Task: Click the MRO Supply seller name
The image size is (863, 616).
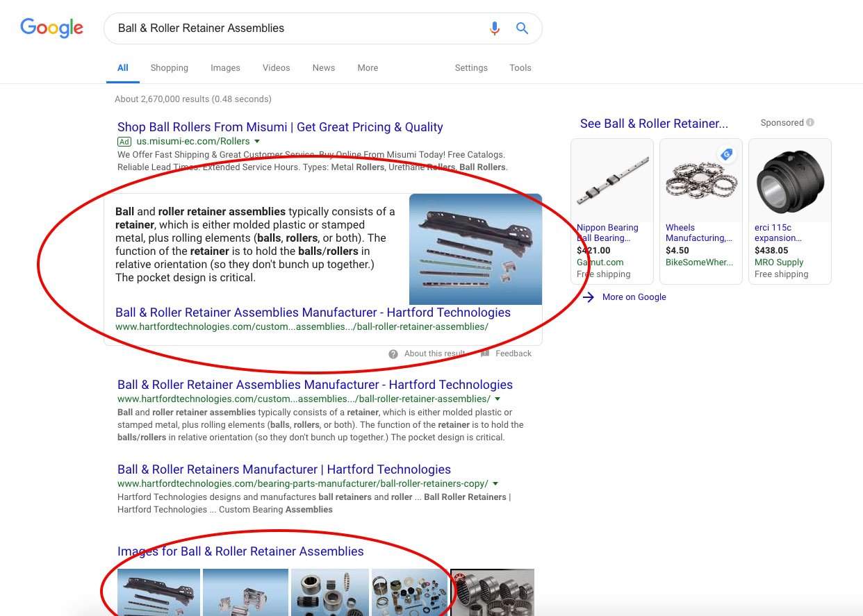Action: [x=779, y=263]
